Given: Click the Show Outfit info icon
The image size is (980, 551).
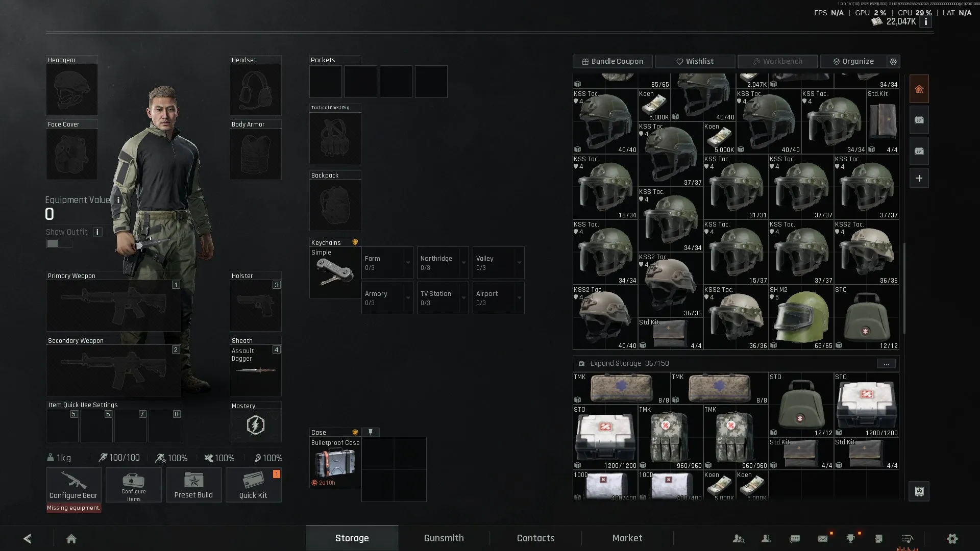Looking at the screenshot, I should click(x=97, y=232).
